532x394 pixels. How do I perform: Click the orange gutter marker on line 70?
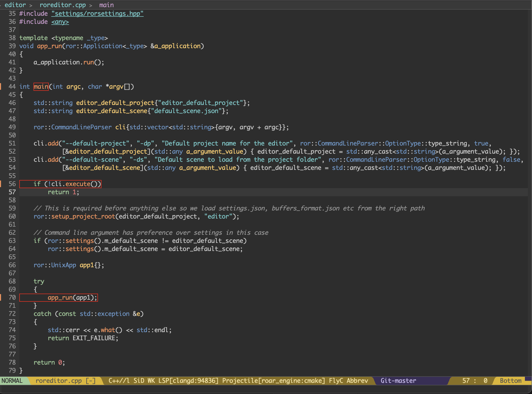point(1,297)
